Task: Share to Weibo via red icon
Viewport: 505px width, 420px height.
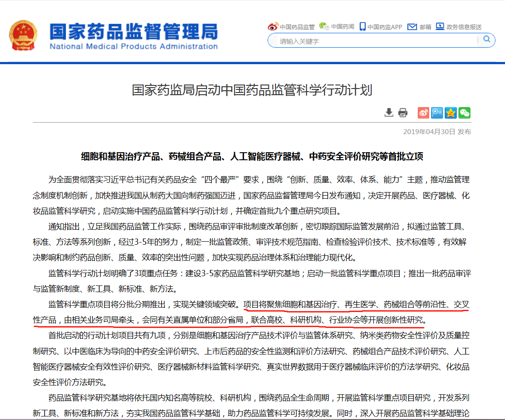Action: coord(423,113)
